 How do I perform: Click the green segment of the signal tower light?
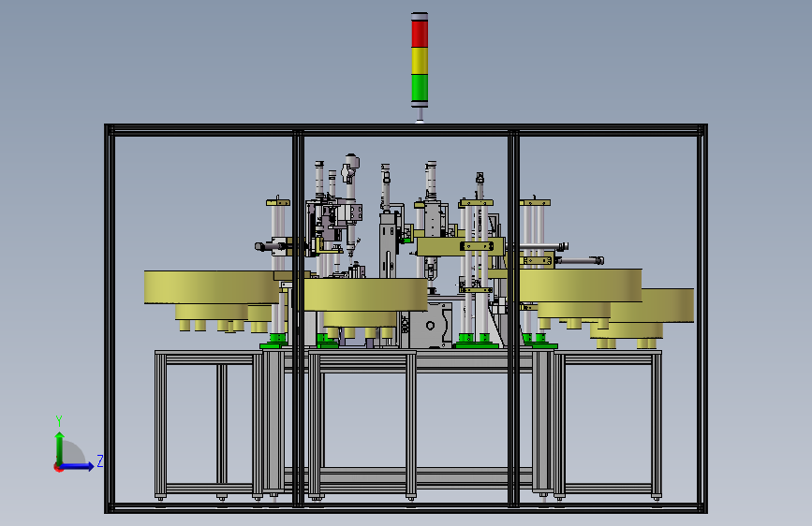click(x=420, y=87)
